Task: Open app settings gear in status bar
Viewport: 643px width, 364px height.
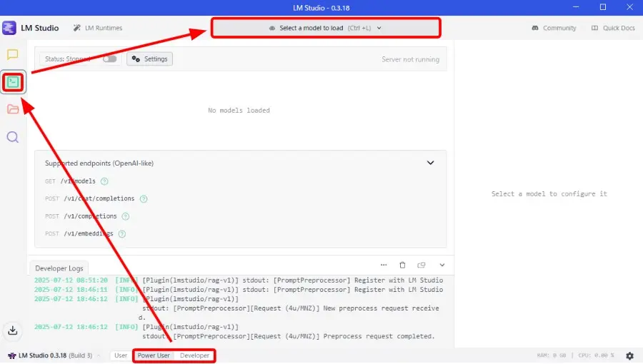Action: click(x=630, y=355)
